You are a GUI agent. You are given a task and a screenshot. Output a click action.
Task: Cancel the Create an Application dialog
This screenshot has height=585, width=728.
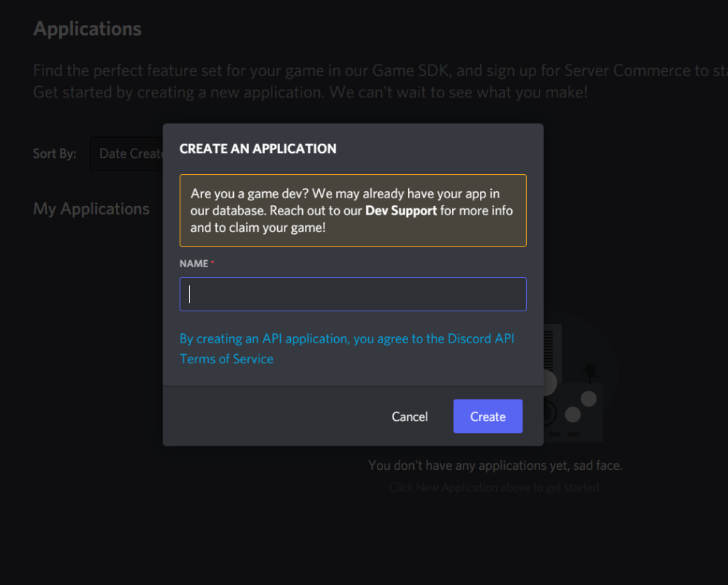409,417
